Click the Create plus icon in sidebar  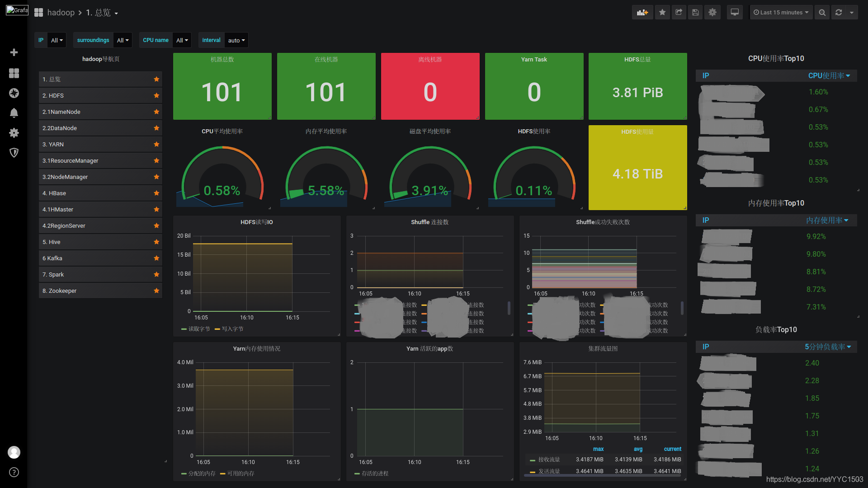tap(14, 52)
